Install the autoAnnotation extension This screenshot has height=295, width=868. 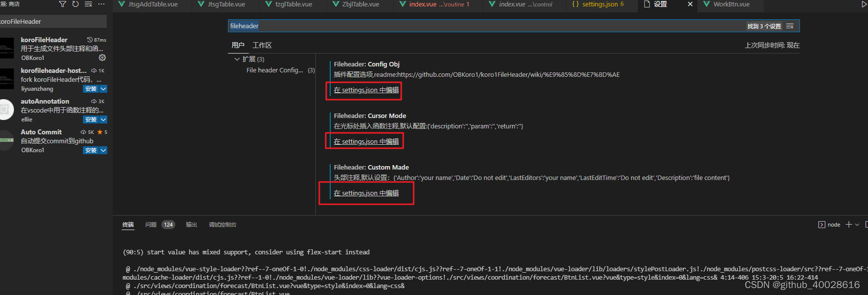click(x=91, y=119)
